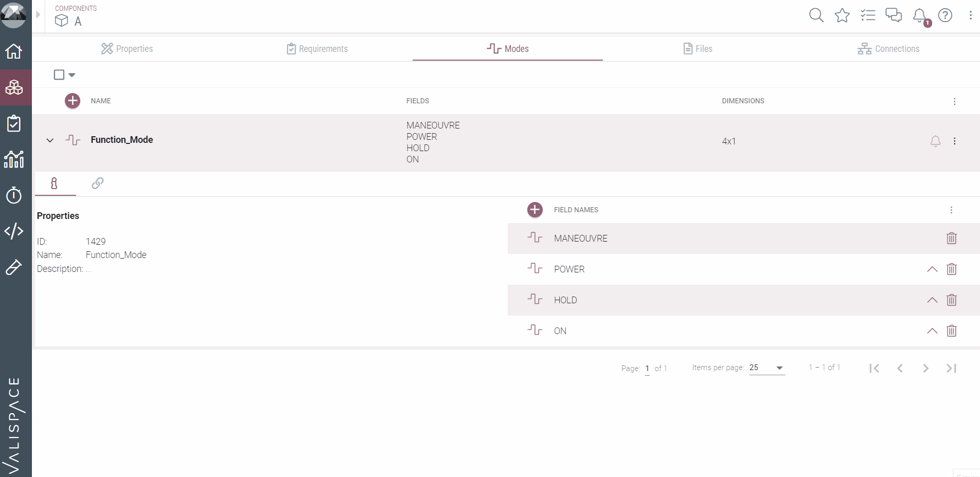Toggle the Function_Mode row notification bell
The height and width of the screenshot is (477, 980).
(935, 141)
